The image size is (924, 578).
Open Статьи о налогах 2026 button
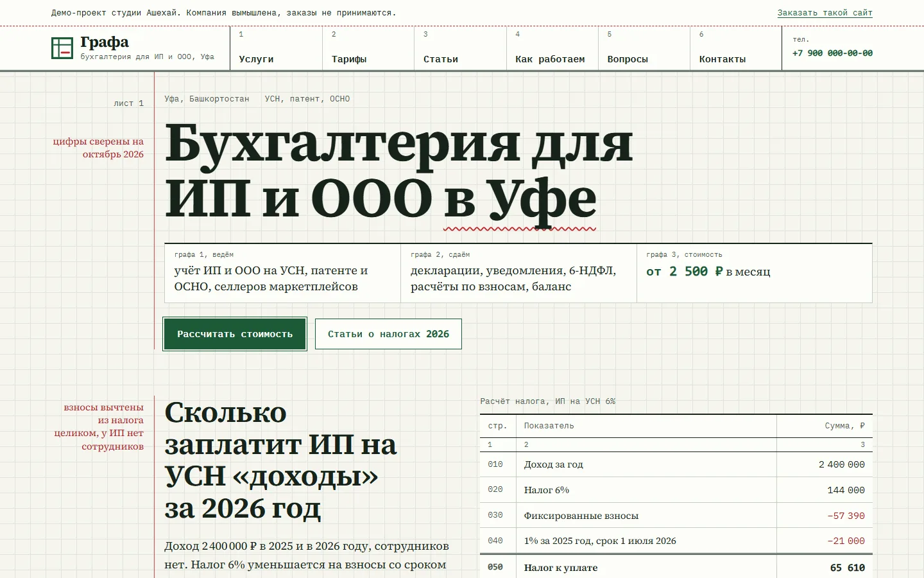pyautogui.click(x=388, y=334)
